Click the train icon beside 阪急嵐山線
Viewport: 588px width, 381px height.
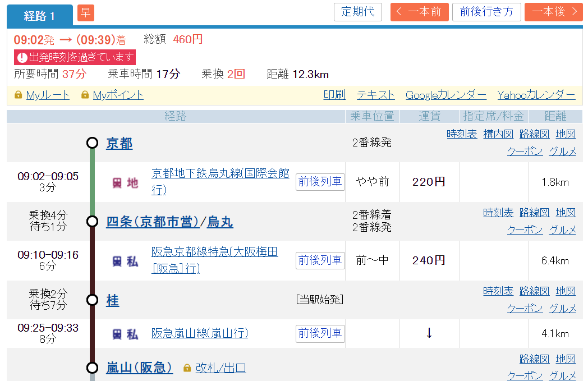(117, 334)
